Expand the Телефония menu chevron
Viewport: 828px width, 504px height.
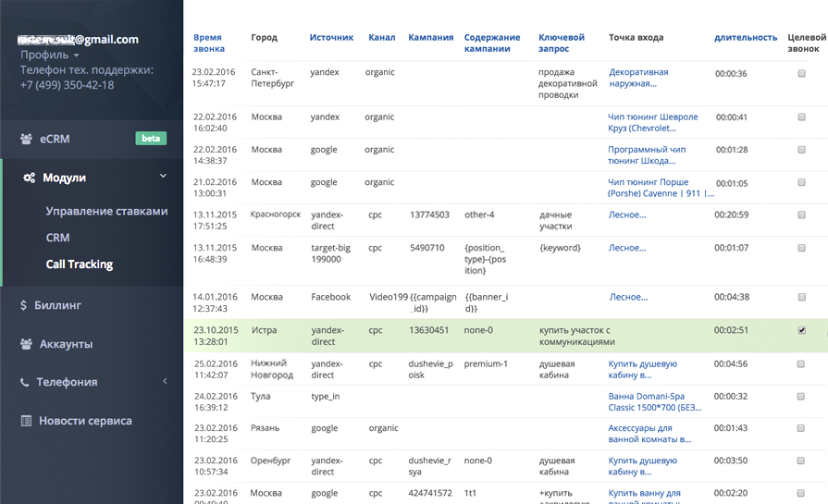click(165, 381)
